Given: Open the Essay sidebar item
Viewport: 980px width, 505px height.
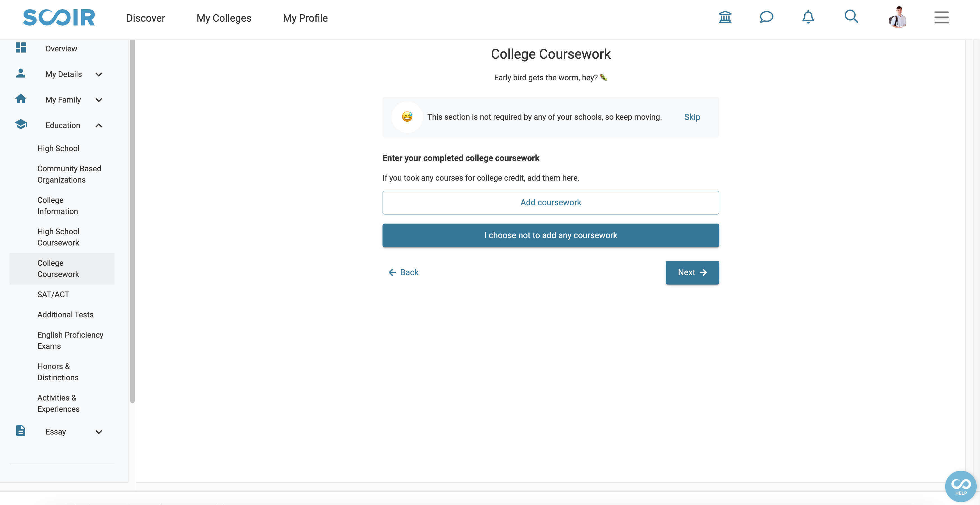Looking at the screenshot, I should [56, 432].
